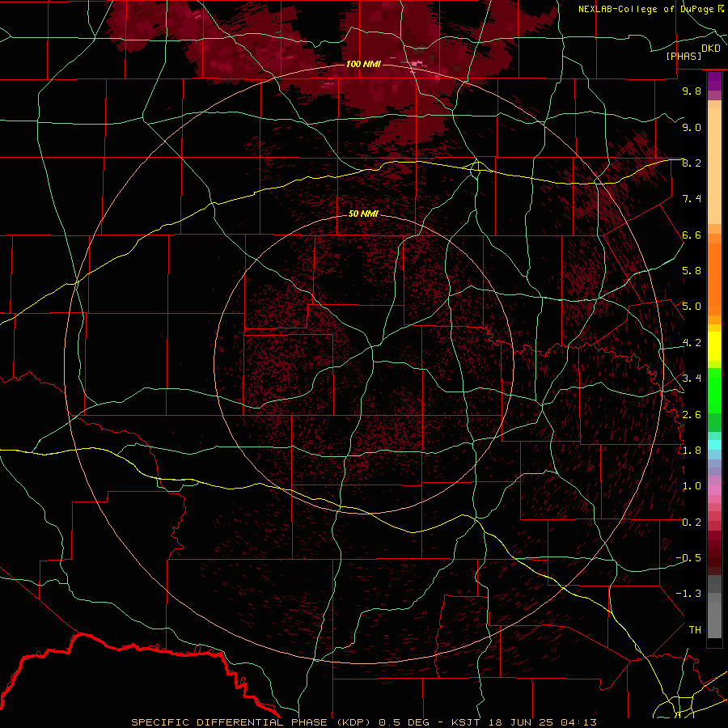728x728 pixels.
Task: Click the 1.0 color scale value
Action: (x=692, y=487)
